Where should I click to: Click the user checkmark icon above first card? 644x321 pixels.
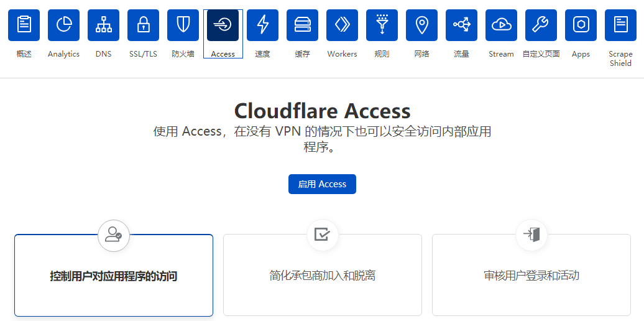tap(113, 235)
